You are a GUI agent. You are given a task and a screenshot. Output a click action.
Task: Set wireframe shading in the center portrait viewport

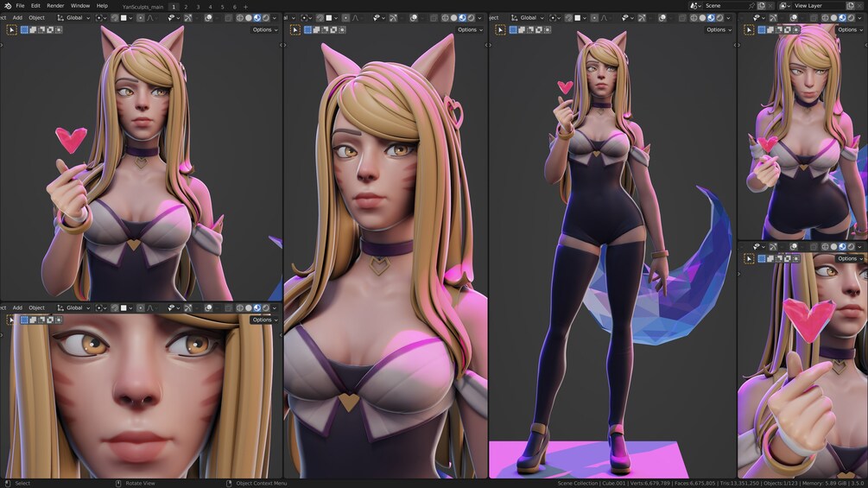click(445, 17)
